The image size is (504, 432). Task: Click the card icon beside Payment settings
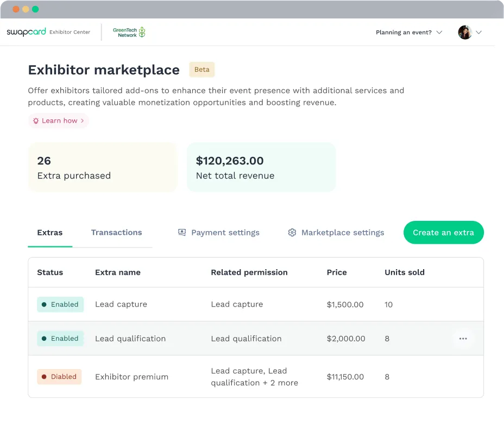coord(182,232)
